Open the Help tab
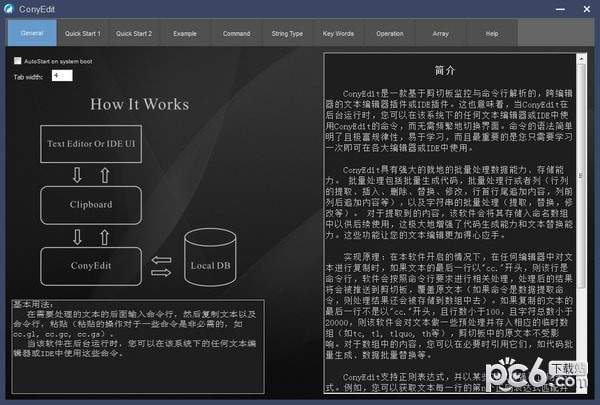The width and height of the screenshot is (600, 405). tap(491, 33)
